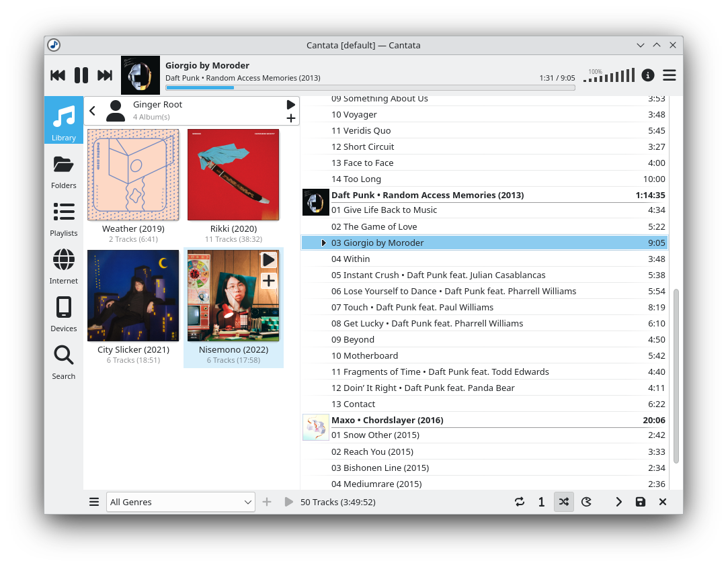Disable shuffle (random) playback
Screen dimensions: 728x567
click(x=564, y=502)
